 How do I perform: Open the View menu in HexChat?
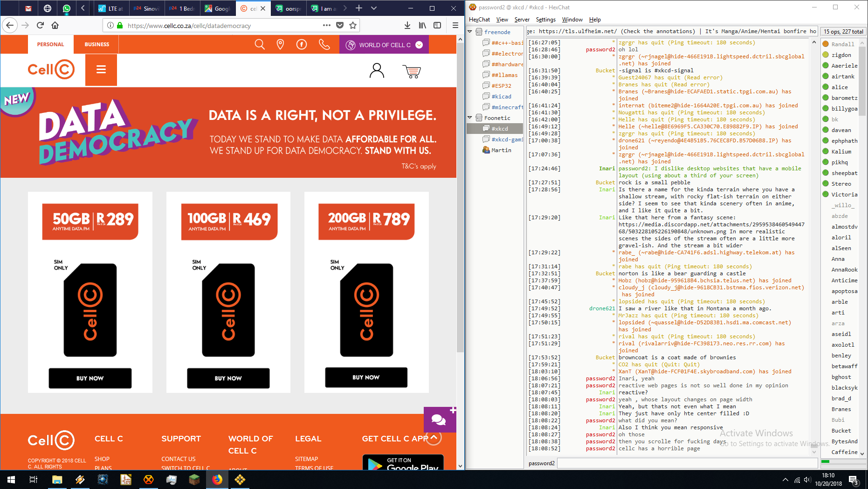[x=502, y=20]
